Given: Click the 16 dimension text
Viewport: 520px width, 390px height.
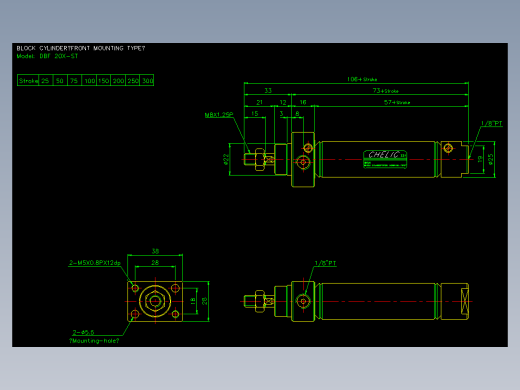Looking at the screenshot, I should coord(303,102).
